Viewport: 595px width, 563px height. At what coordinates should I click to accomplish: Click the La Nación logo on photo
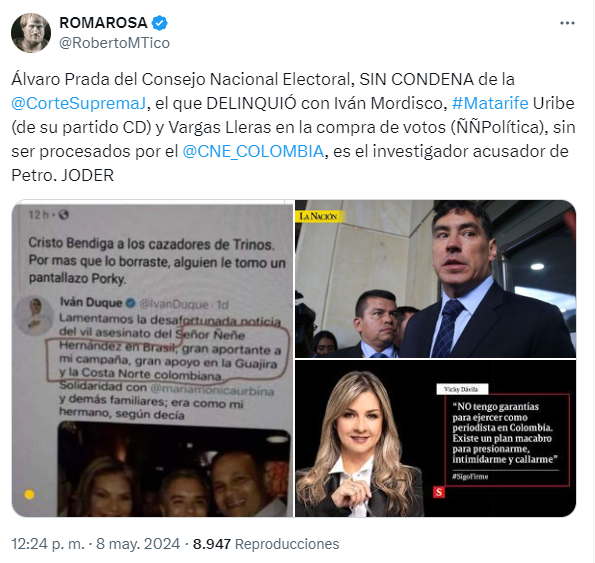(x=319, y=216)
